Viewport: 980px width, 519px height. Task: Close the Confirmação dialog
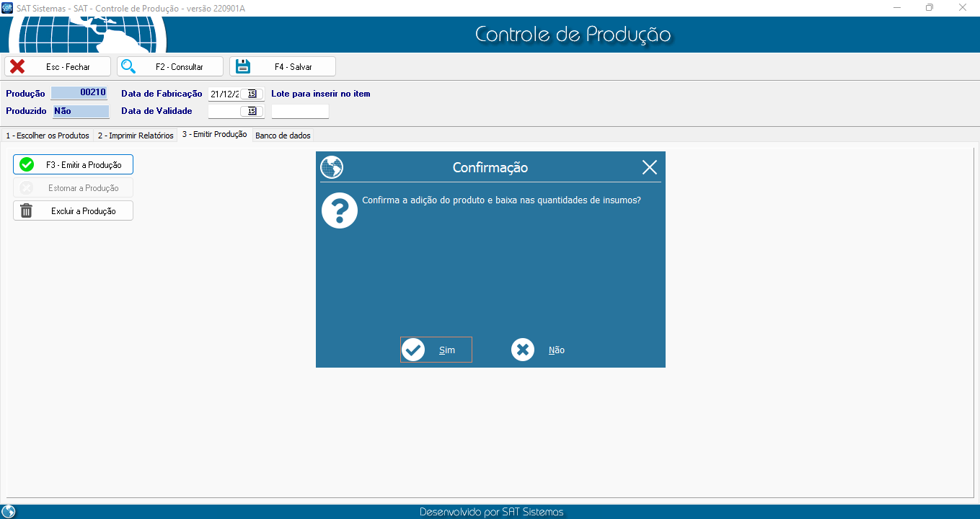pos(649,167)
